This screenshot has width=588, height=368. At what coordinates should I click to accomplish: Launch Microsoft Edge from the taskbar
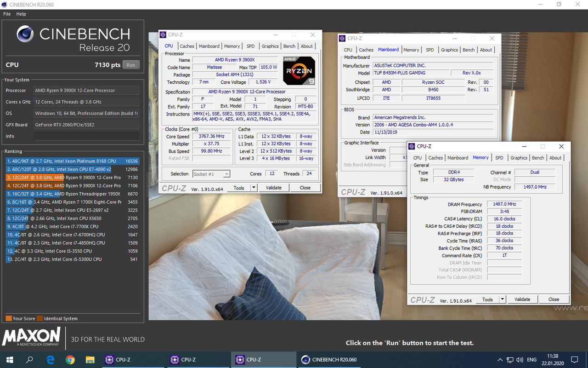coord(50,359)
